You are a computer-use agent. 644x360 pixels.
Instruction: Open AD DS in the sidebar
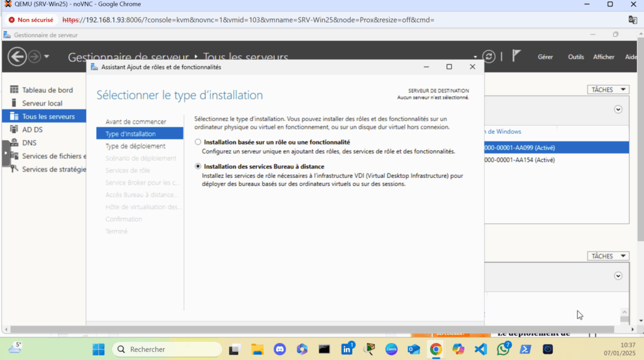pyautogui.click(x=32, y=129)
